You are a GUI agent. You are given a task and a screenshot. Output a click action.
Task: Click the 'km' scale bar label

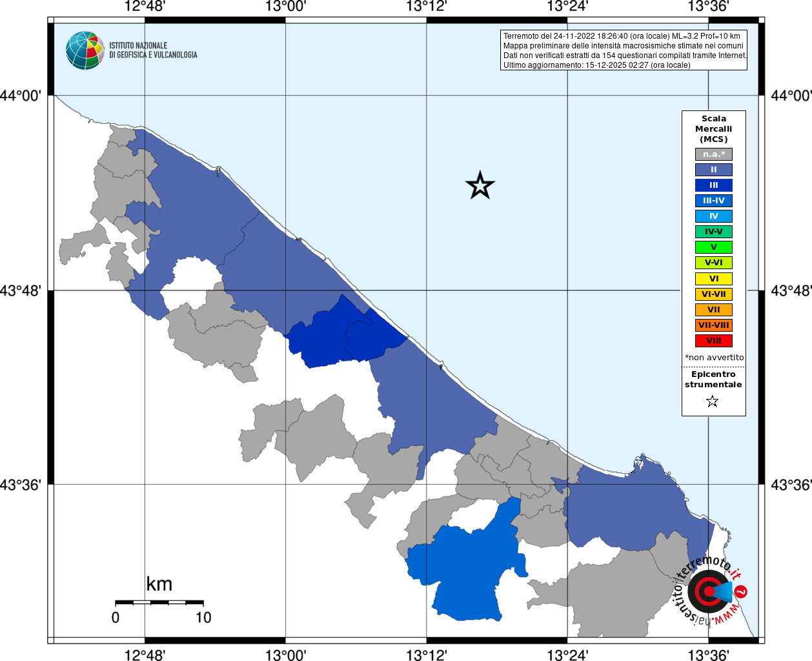click(159, 584)
